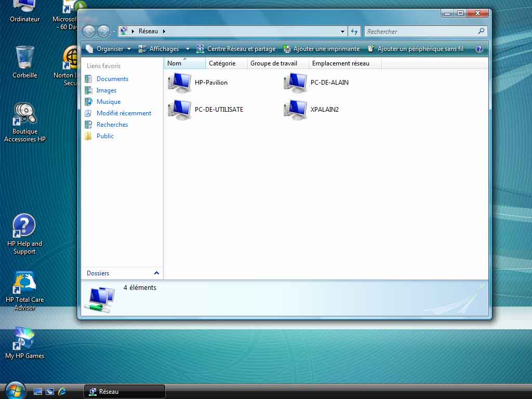Open Documents favorite link
Viewport: 532px width, 399px height.
pos(112,79)
